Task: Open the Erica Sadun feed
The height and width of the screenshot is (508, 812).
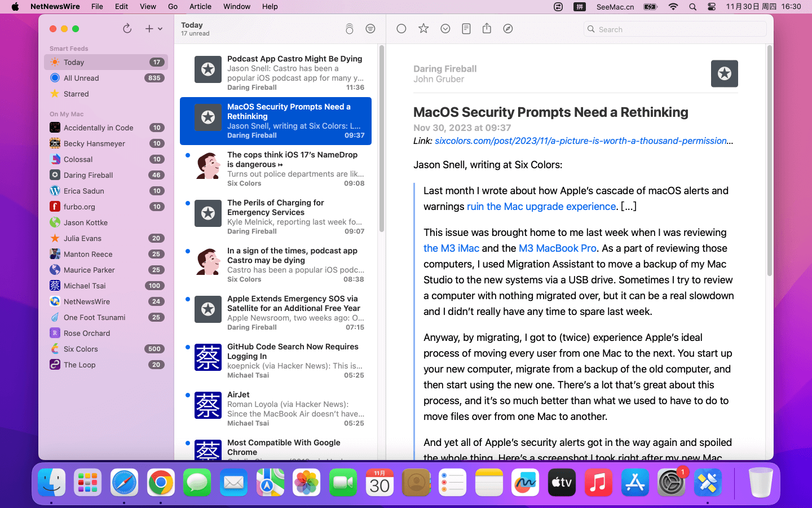Action: click(106, 191)
